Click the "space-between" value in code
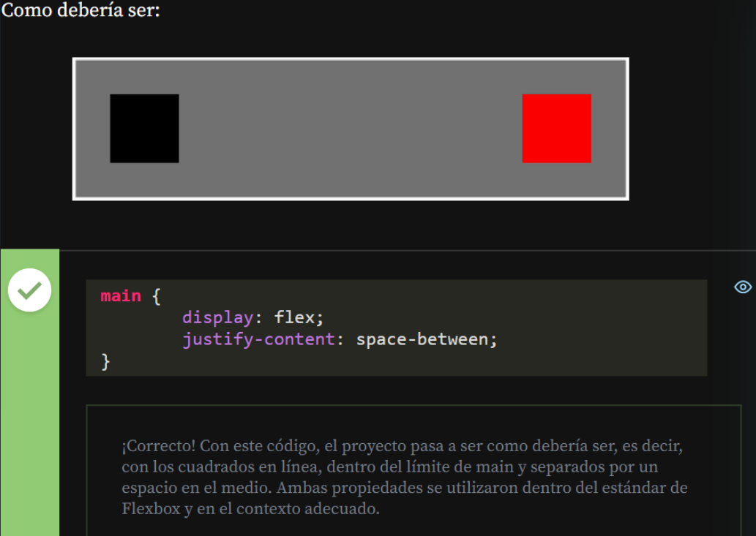The width and height of the screenshot is (756, 536). [422, 339]
